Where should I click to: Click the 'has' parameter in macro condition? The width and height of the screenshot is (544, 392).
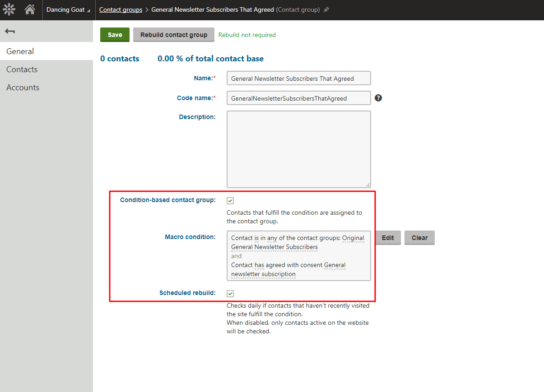pos(259,265)
